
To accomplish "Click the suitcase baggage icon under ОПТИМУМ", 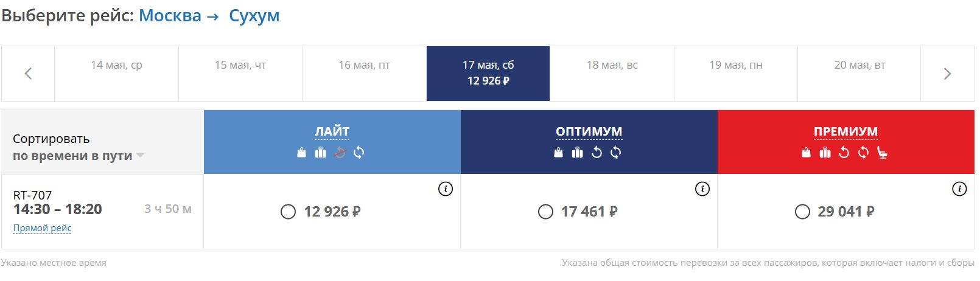I will [577, 153].
